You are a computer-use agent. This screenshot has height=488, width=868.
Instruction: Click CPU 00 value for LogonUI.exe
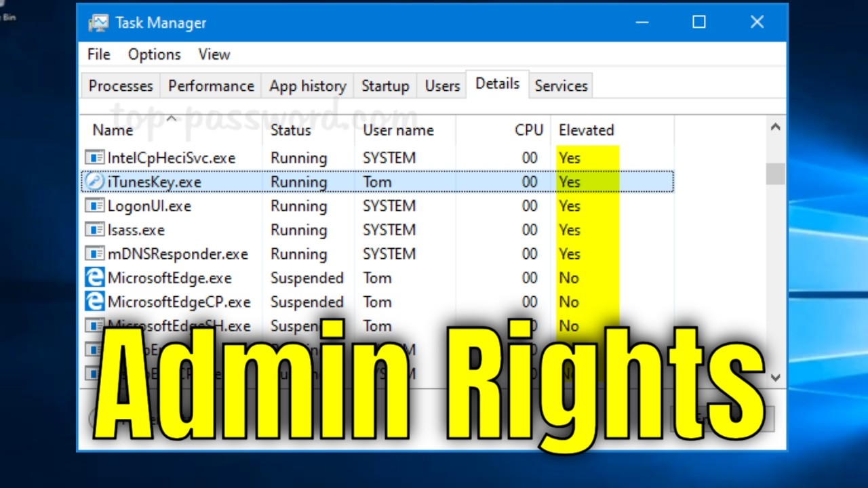[x=530, y=206]
